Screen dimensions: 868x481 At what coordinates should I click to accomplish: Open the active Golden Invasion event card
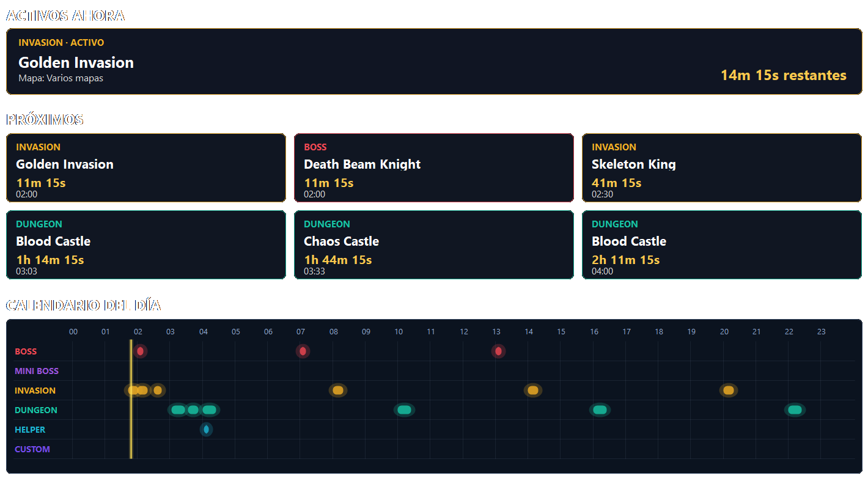434,61
